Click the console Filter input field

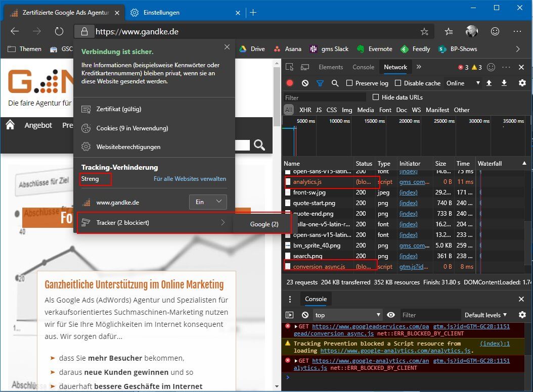(430, 315)
